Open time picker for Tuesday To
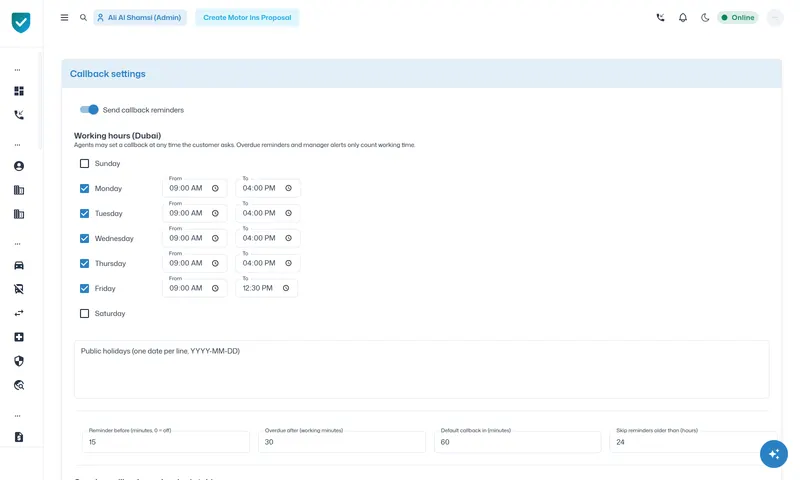The width and height of the screenshot is (800, 480). 288,213
